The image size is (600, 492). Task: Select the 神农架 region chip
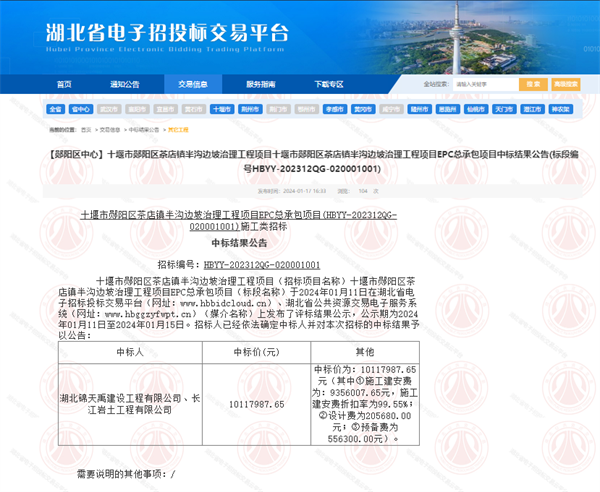[x=560, y=109]
